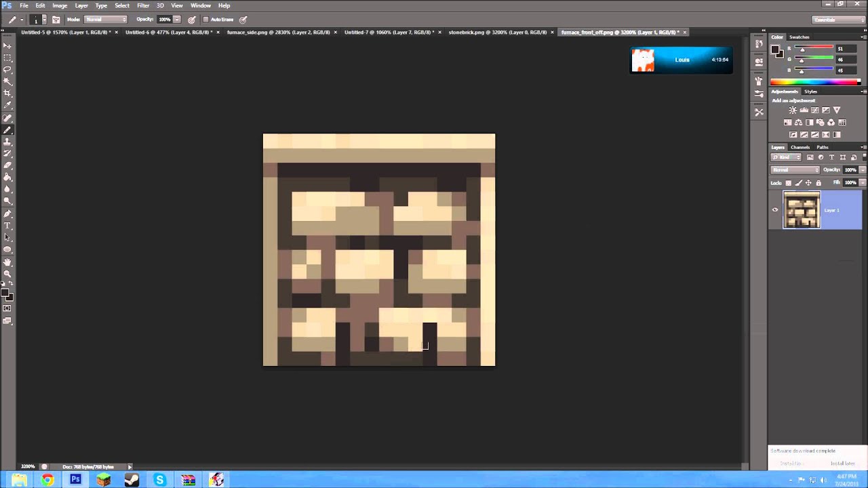Select the Eraser tool
This screenshot has width=868, height=488.
pos(7,165)
